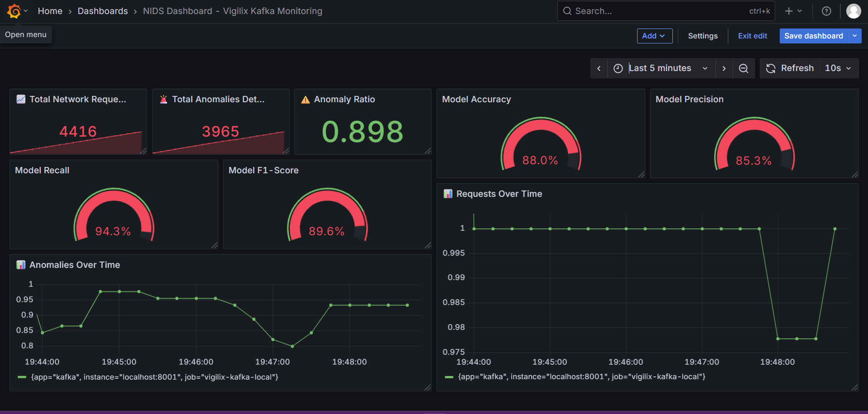Screen dimensions: 868x414
Task: Navigate to Dashboards breadcrumb
Action: (102, 11)
